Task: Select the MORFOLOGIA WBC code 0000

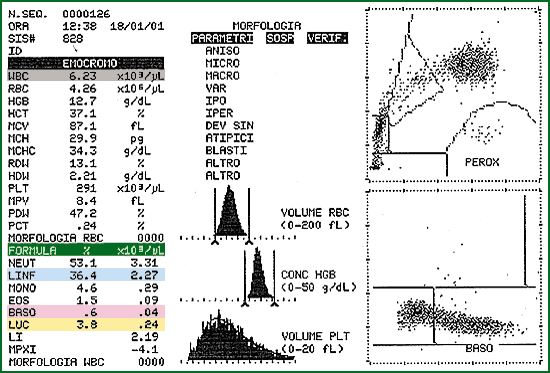Action: point(150,363)
